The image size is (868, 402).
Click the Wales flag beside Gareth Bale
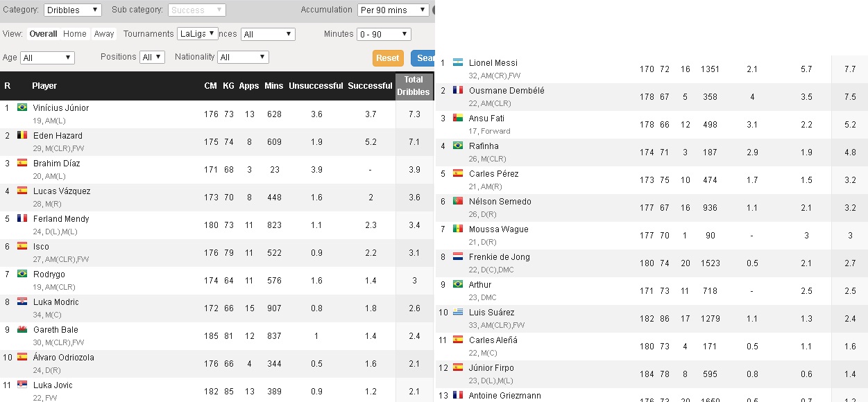pos(22,329)
